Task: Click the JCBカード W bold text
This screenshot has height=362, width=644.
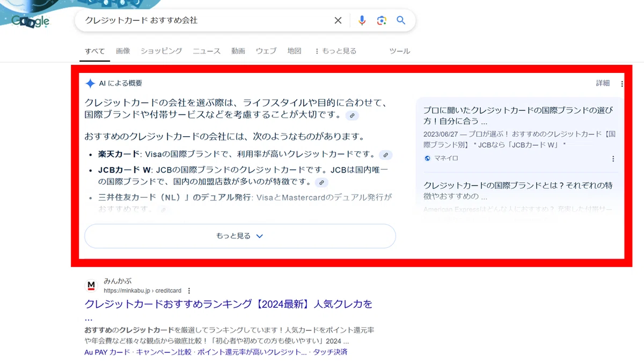Action: coord(126,169)
